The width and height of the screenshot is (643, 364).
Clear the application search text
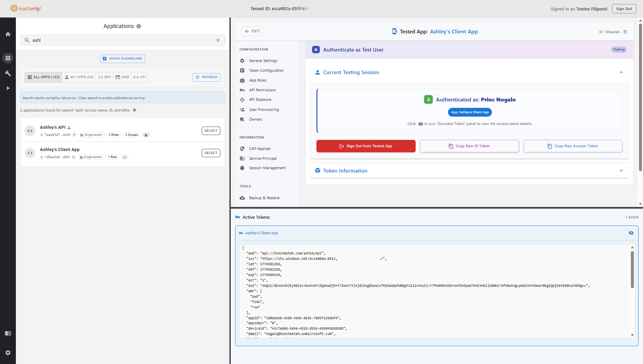(x=218, y=40)
